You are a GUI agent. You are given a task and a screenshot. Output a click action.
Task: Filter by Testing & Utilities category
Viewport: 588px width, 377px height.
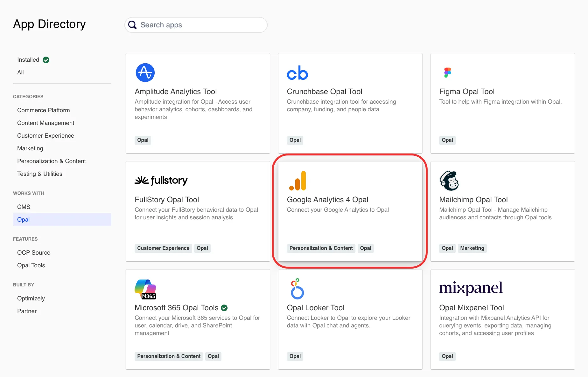click(40, 174)
